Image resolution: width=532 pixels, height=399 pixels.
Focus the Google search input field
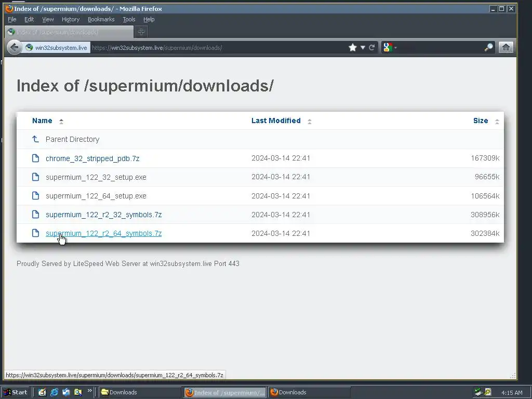point(440,47)
